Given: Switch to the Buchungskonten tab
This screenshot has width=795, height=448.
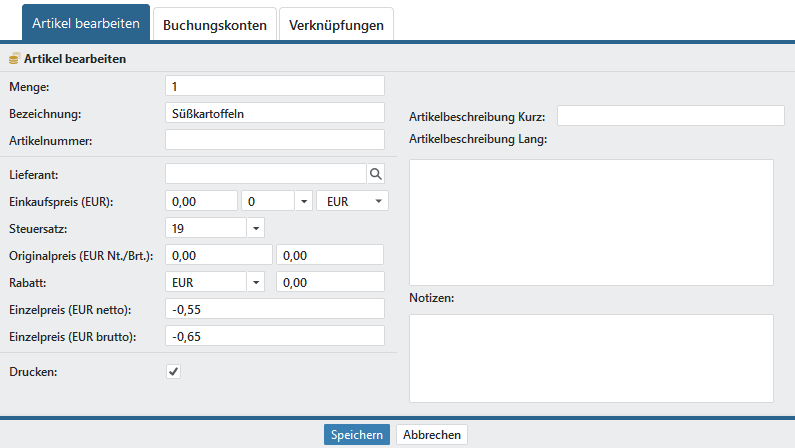Looking at the screenshot, I should click(214, 25).
